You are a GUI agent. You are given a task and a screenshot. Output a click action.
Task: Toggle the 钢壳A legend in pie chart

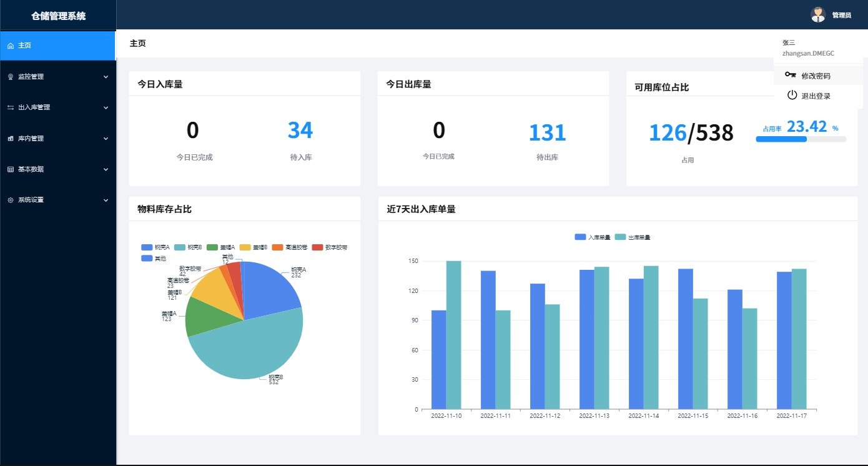coord(156,247)
